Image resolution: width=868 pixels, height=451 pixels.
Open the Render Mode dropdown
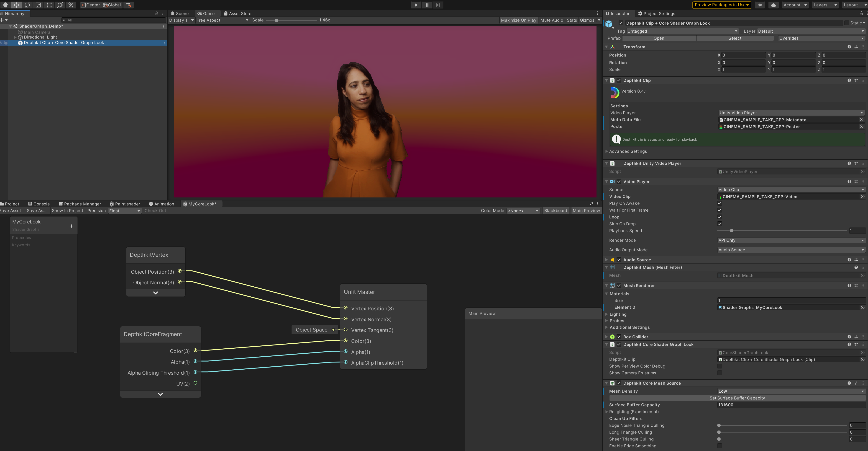tap(791, 240)
